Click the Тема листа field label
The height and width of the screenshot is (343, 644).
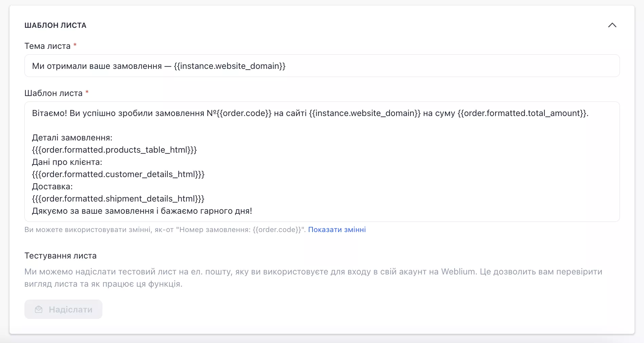tap(47, 46)
